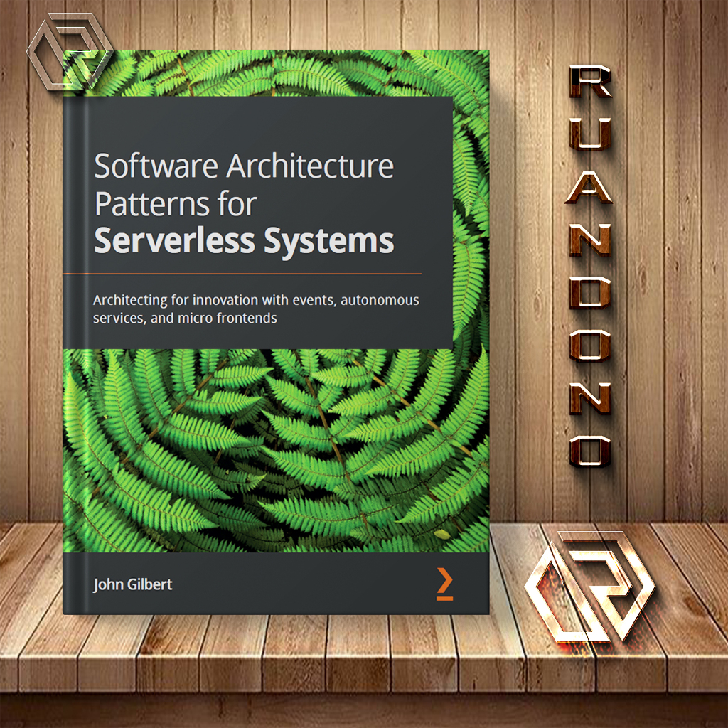
Task: Expand the subtitle about events and micro frontends
Action: click(256, 309)
